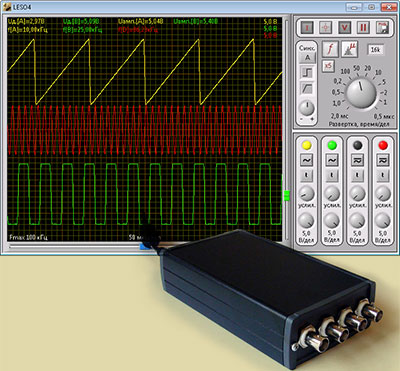Click the green 'Uампл.[B]' amplitude readout

point(196,22)
